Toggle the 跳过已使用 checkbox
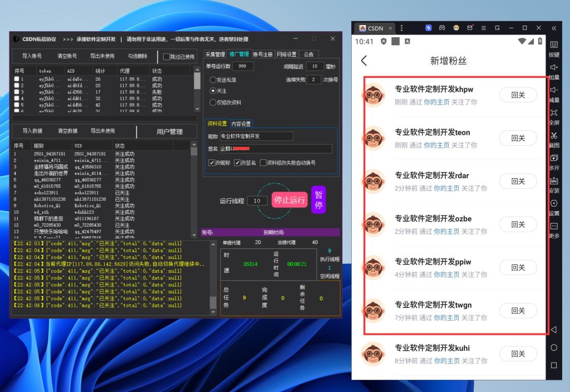 (166, 56)
